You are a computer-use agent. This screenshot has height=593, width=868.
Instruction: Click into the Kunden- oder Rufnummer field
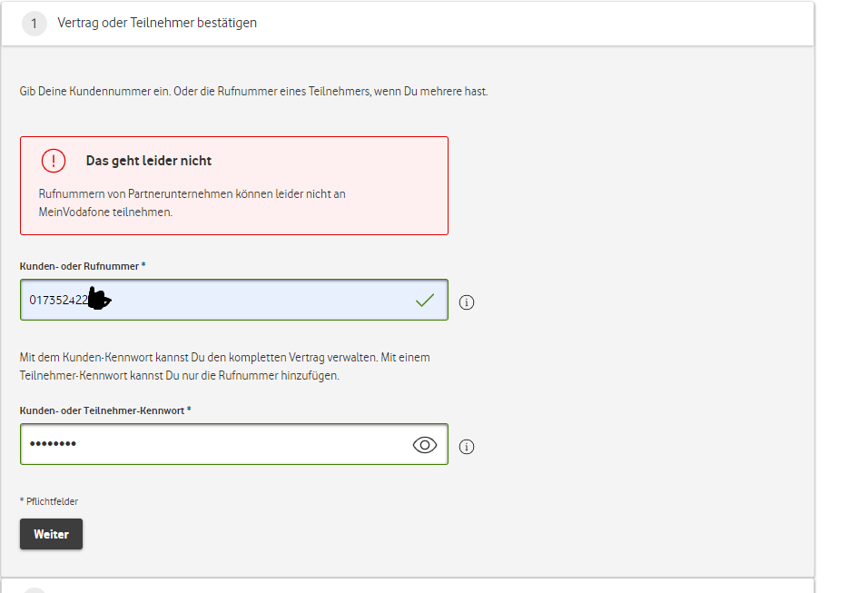[x=254, y=300]
